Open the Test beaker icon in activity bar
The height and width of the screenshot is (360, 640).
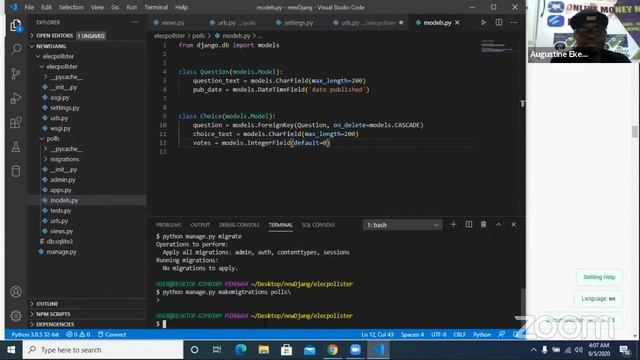click(x=16, y=147)
